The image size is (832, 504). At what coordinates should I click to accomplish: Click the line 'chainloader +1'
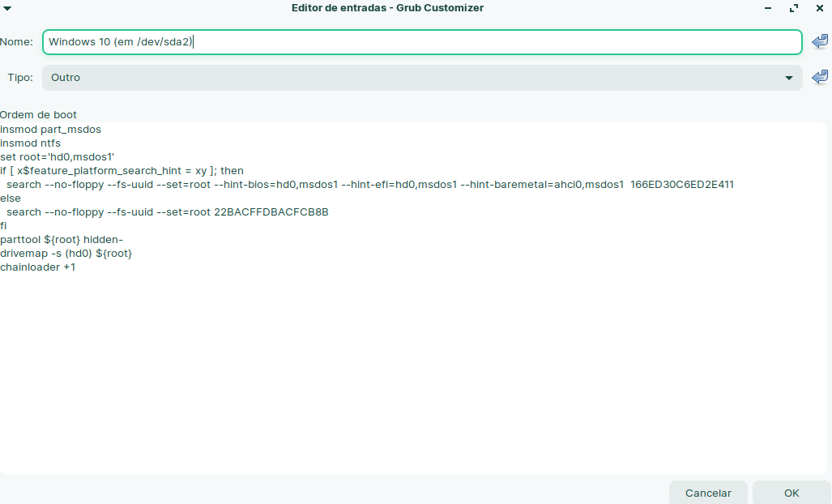point(38,267)
